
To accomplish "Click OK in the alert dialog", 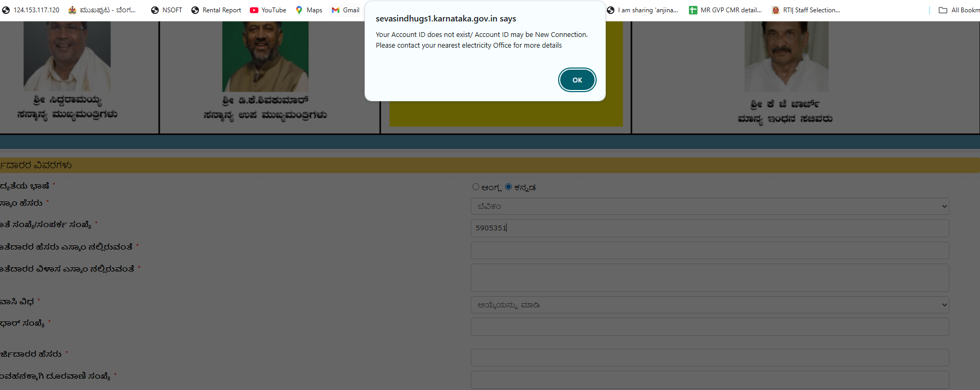I will click(577, 80).
